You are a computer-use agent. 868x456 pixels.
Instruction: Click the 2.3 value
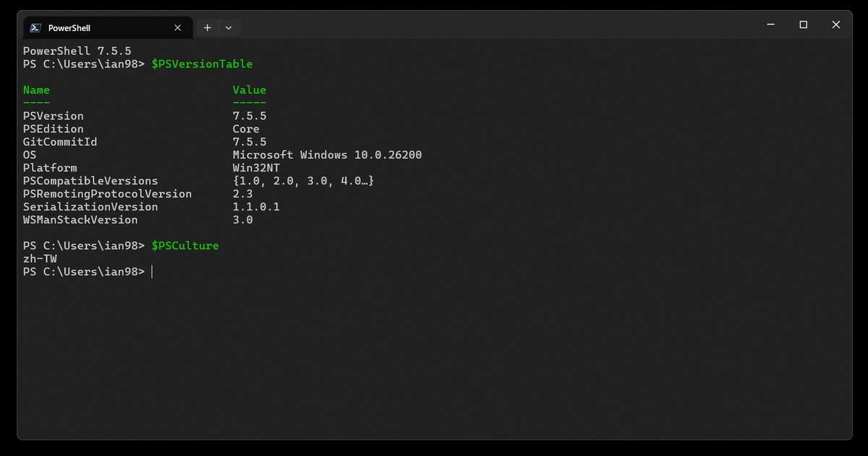[x=242, y=194]
